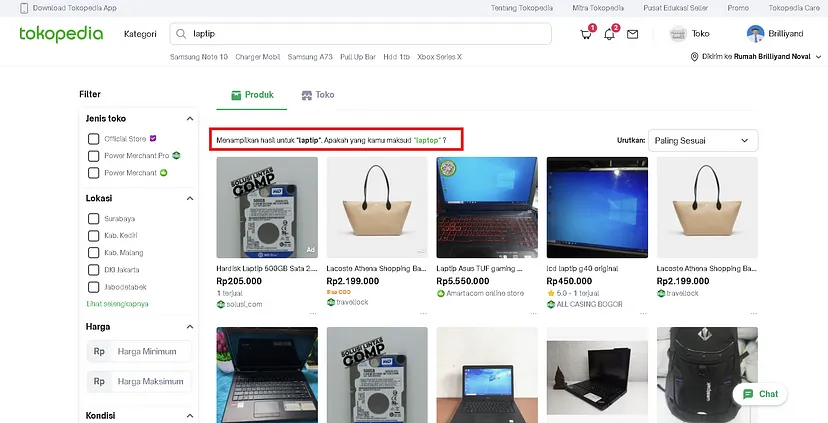Viewport: 828px width, 423px height.
Task: Select the Hdd 1tb suggestion
Action: [x=397, y=57]
